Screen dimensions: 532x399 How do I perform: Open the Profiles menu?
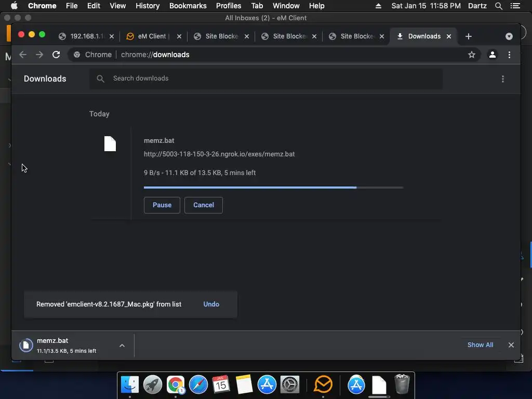(x=229, y=6)
